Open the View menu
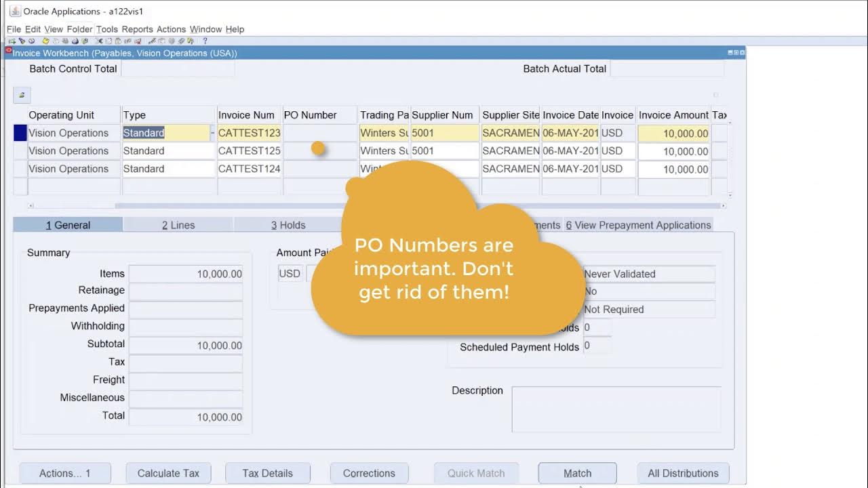This screenshot has height=488, width=868. (54, 29)
